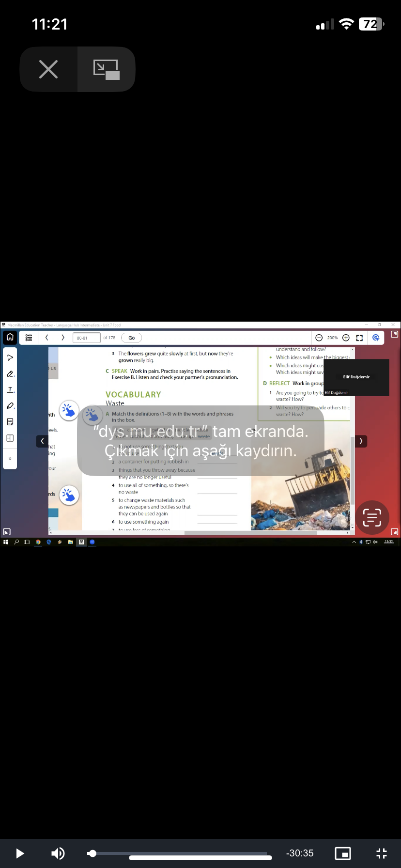Click the Go button in the e-book toolbar

131,338
